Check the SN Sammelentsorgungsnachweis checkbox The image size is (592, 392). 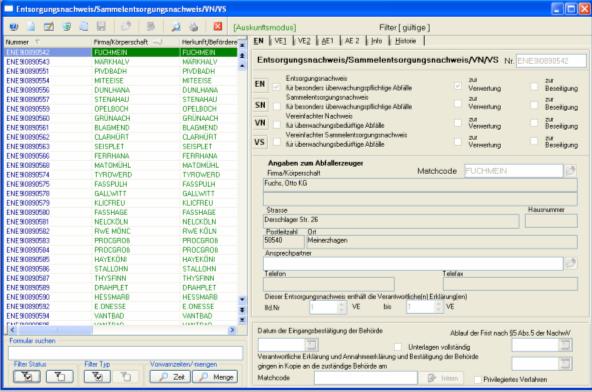pos(277,106)
